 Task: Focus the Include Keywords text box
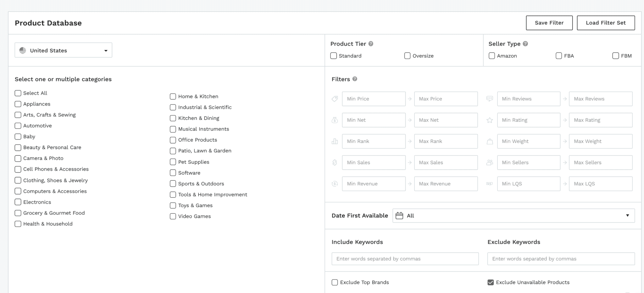click(405, 259)
